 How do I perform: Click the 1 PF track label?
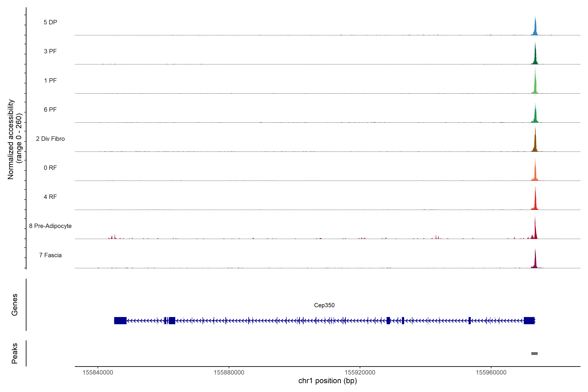[50, 81]
